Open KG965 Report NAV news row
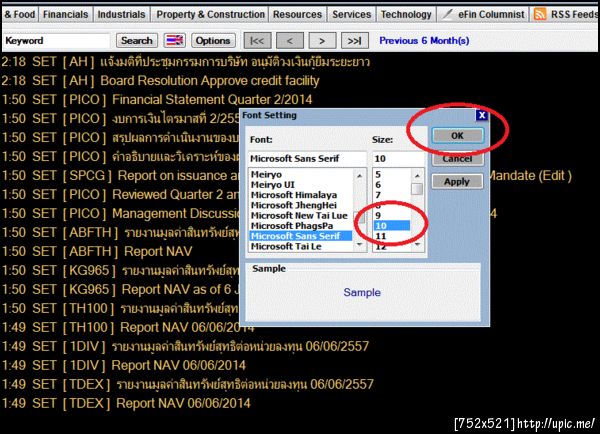The image size is (600, 434). coord(121,289)
